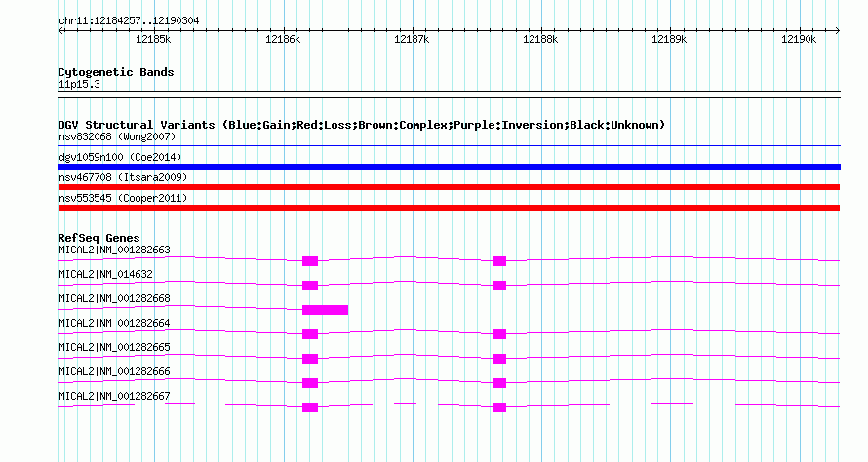This screenshot has width=868, height=462.
Task: Click first exon of MICAL2|NM_014632
Action: tap(310, 286)
